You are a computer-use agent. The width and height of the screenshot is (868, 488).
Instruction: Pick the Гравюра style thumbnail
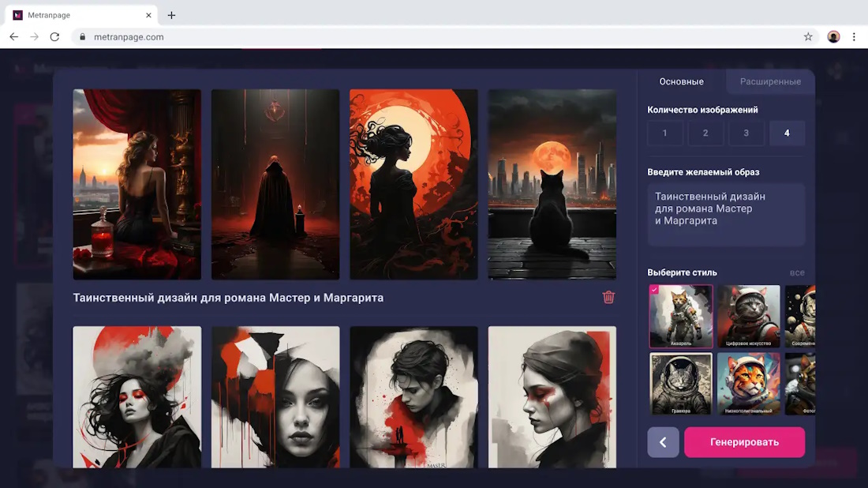tap(680, 383)
